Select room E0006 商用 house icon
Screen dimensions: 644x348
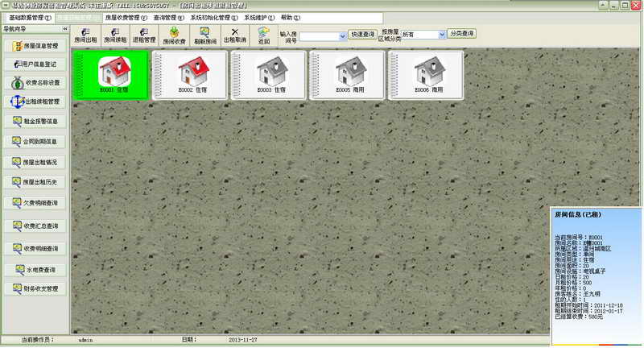click(425, 74)
